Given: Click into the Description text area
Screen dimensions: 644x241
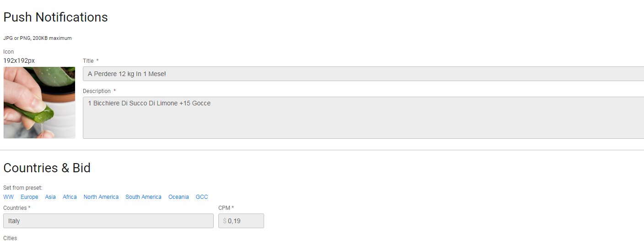Looking at the screenshot, I should pos(363,118).
